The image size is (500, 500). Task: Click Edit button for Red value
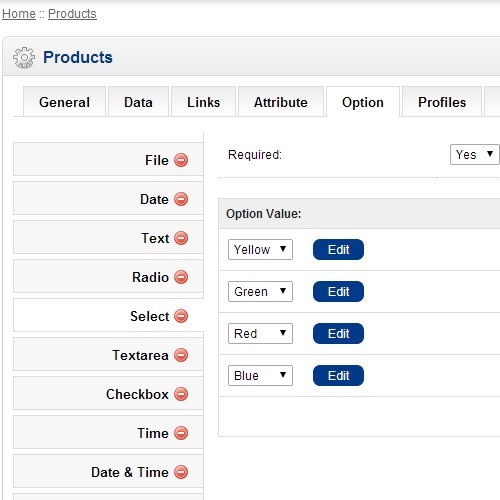pos(338,333)
